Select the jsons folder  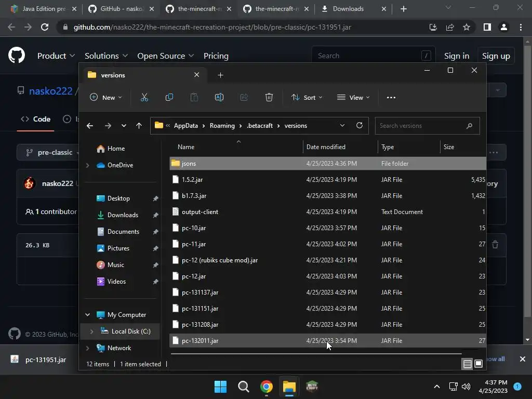click(327, 164)
